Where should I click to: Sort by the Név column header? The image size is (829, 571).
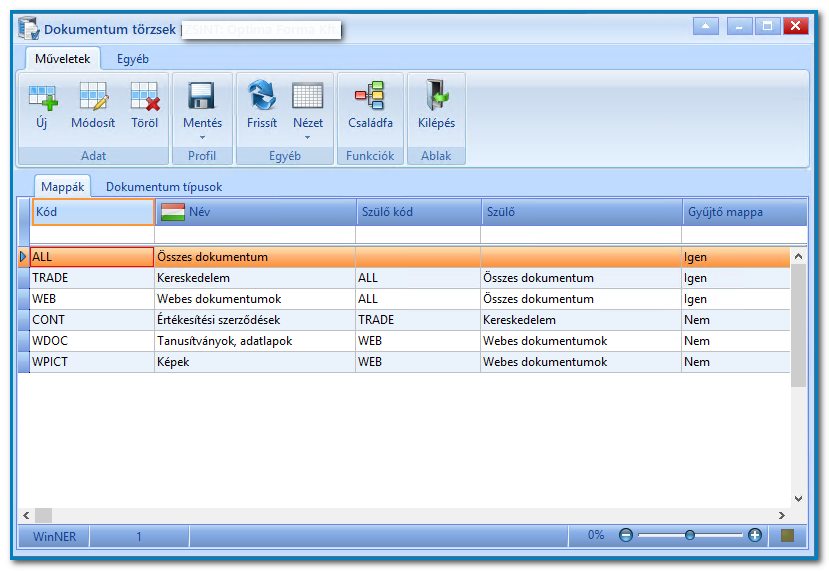[x=256, y=212]
